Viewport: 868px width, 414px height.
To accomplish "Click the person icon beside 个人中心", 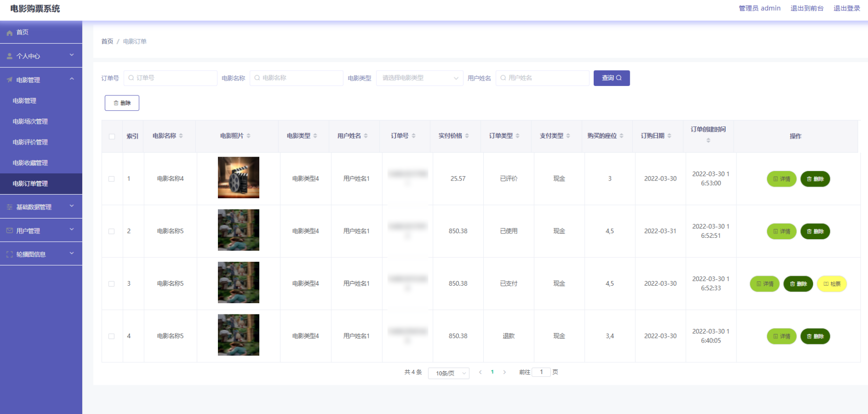I will click(9, 56).
